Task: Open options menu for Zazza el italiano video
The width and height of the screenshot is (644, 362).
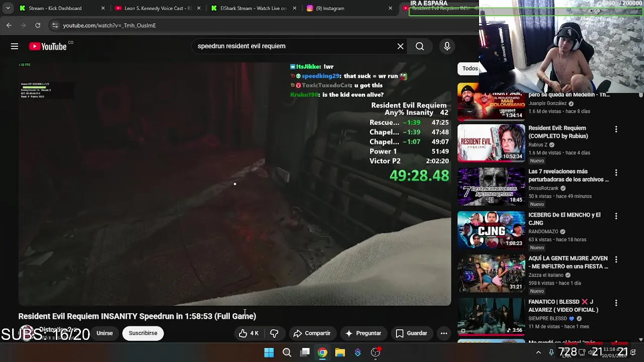Action: 616,259
